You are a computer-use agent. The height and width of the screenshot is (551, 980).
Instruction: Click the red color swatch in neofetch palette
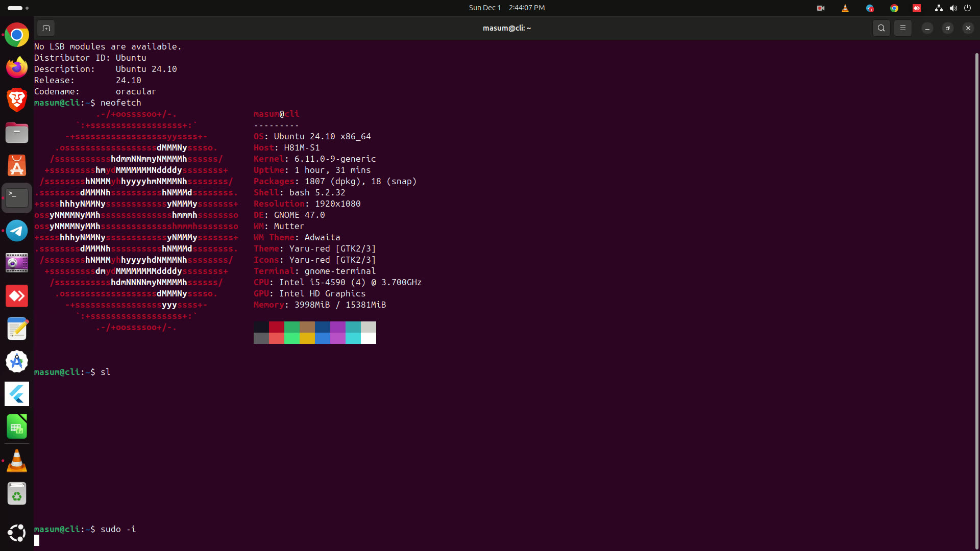point(277,327)
